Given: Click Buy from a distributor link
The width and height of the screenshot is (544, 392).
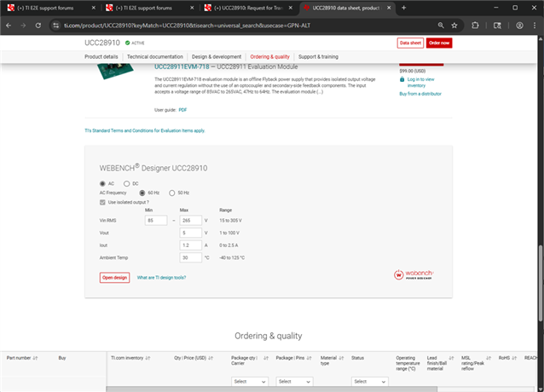Looking at the screenshot, I should [420, 94].
